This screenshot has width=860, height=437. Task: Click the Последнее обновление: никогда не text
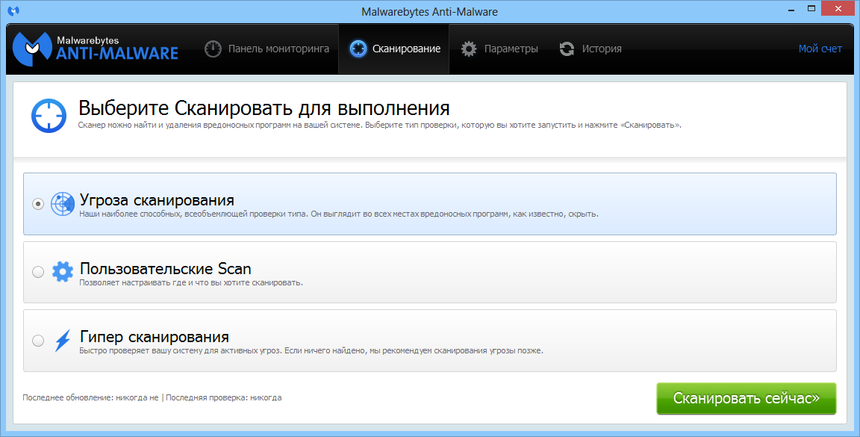pos(90,398)
